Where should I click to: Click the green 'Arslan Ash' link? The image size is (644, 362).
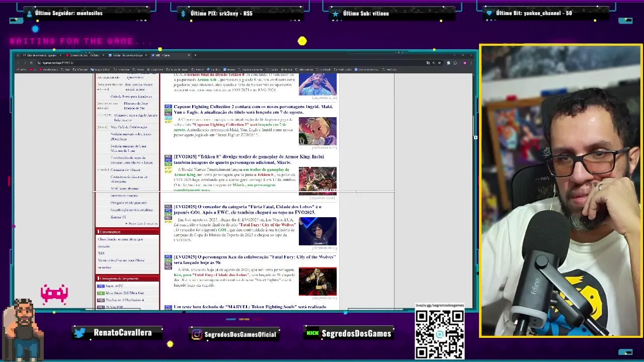pyautogui.click(x=207, y=79)
